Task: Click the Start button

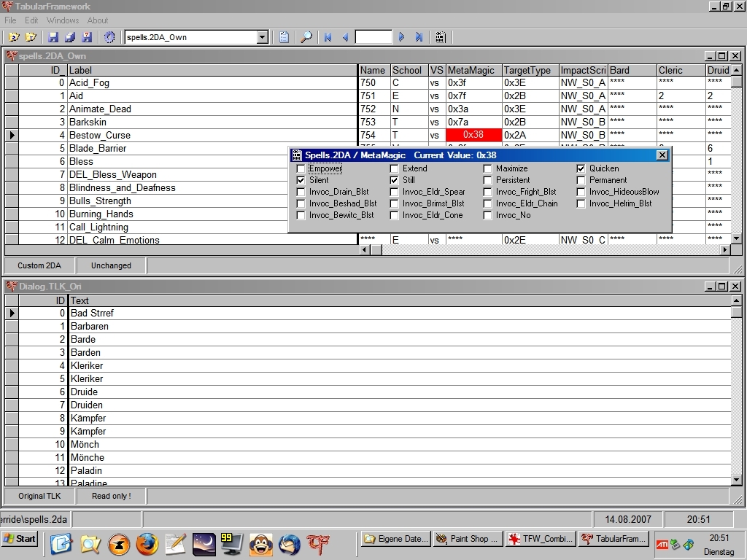Action: click(20, 539)
